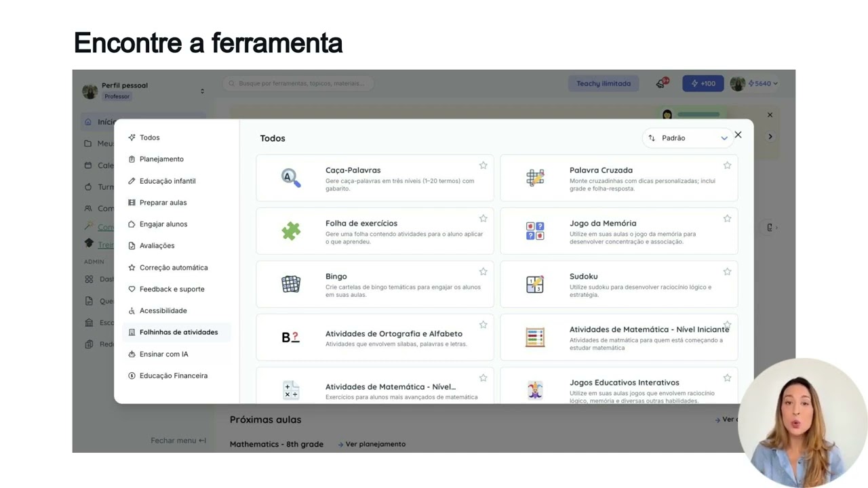Click the Bingo card grid icon
The image size is (868, 488).
[291, 284]
